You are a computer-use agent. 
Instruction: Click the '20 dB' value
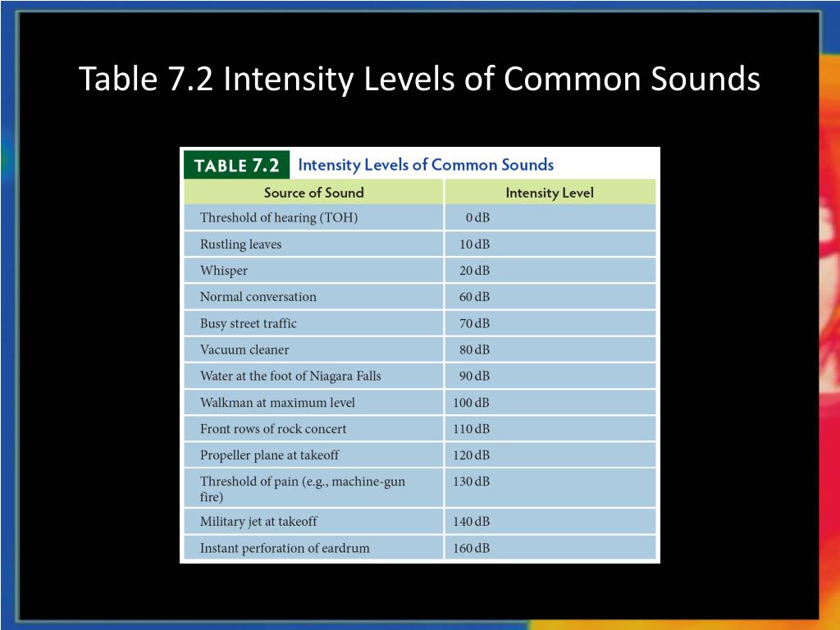point(474,271)
